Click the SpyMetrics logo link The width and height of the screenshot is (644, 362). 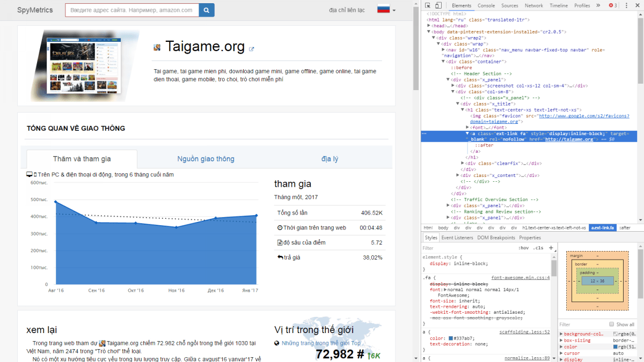tap(35, 10)
